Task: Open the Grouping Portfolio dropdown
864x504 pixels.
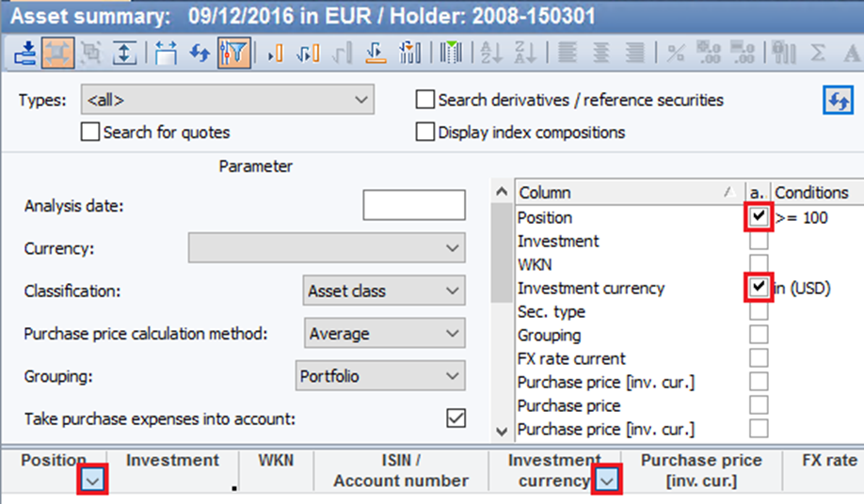Action: [380, 376]
